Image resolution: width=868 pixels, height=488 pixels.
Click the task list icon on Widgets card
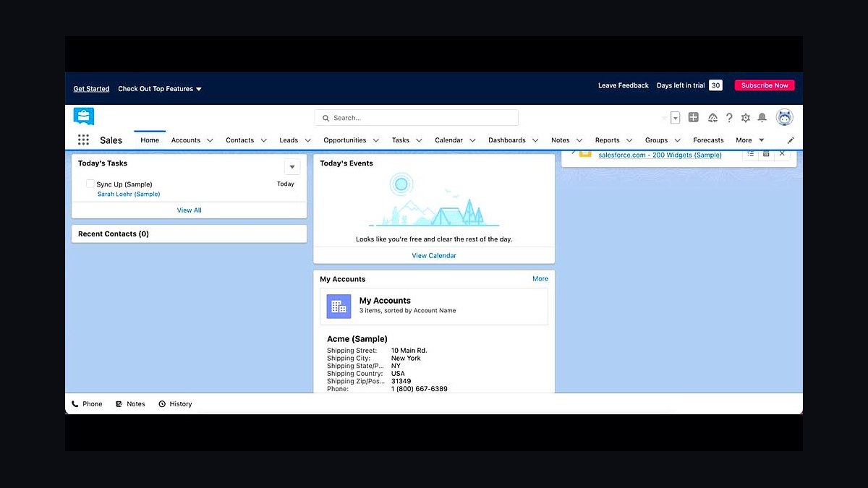coord(750,154)
